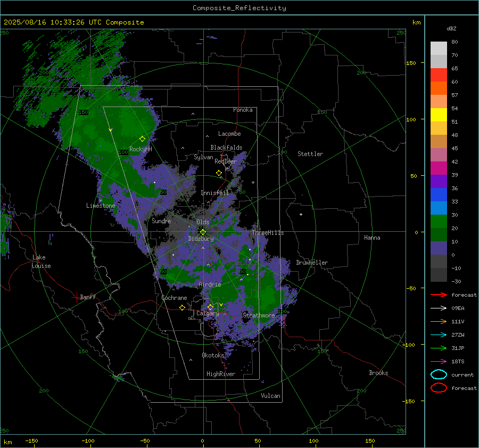Click the Lacombe town label
Screen dimensions: 479x448
coord(229,134)
